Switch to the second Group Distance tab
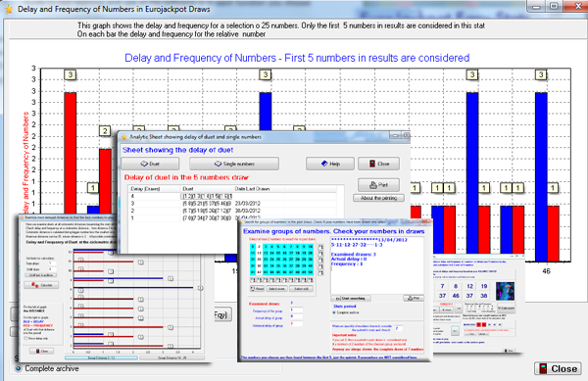This screenshot has width=588, height=381. [172, 358]
